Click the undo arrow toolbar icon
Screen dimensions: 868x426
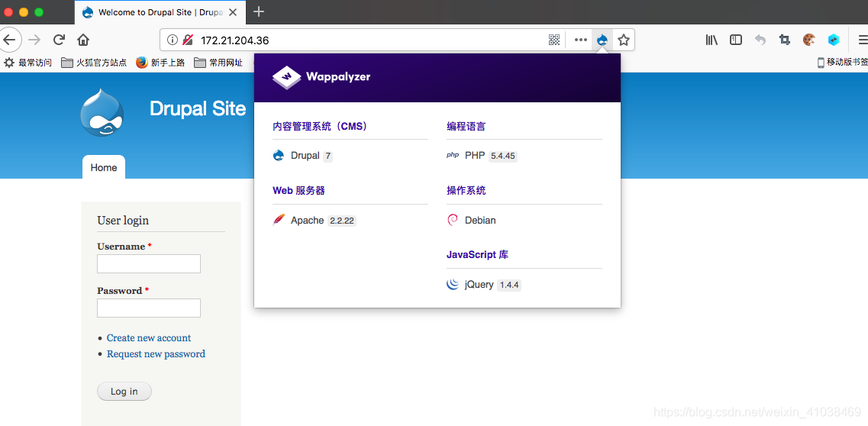(760, 40)
